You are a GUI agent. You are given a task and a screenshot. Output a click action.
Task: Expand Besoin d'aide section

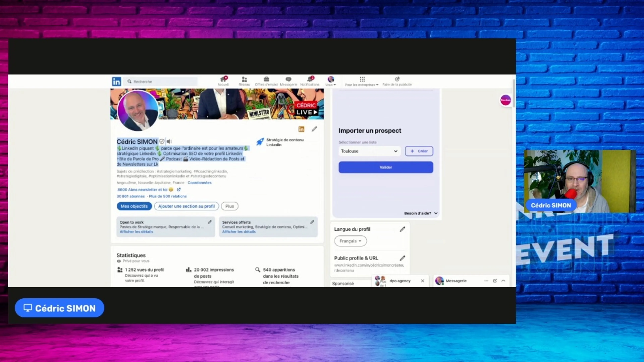421,213
